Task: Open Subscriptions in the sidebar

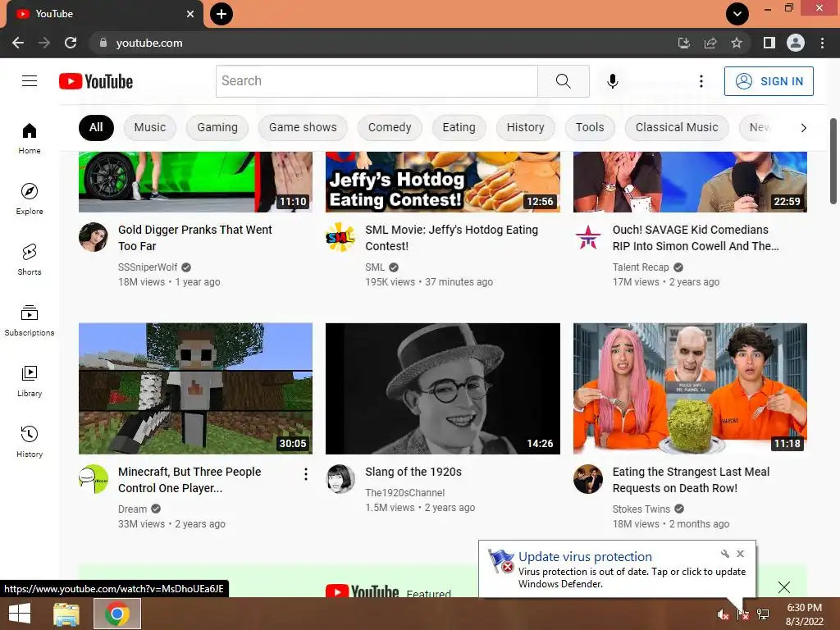Action: [x=30, y=321]
